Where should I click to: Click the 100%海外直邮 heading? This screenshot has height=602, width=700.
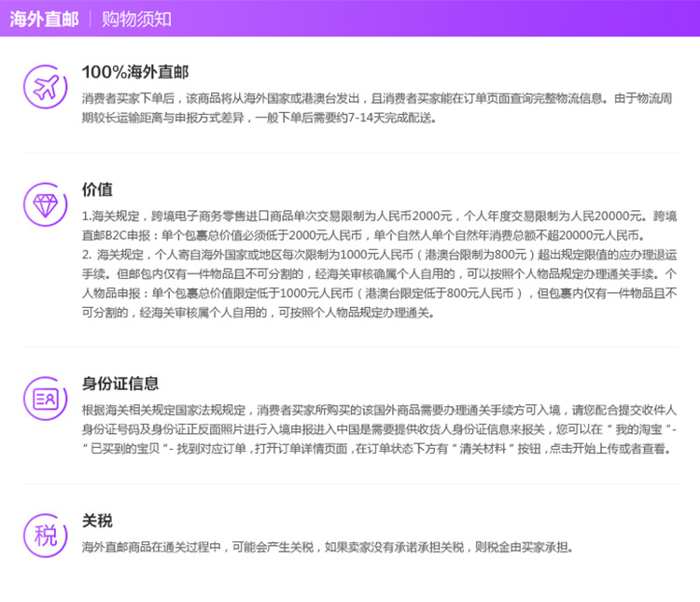click(135, 72)
